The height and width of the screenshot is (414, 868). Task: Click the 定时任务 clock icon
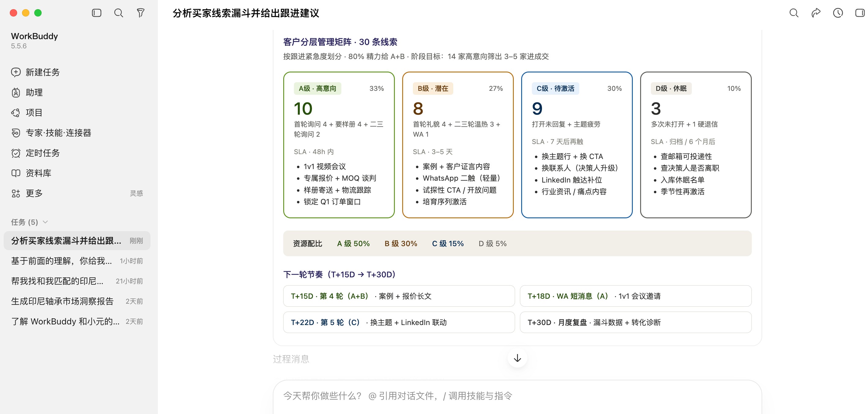pos(16,153)
